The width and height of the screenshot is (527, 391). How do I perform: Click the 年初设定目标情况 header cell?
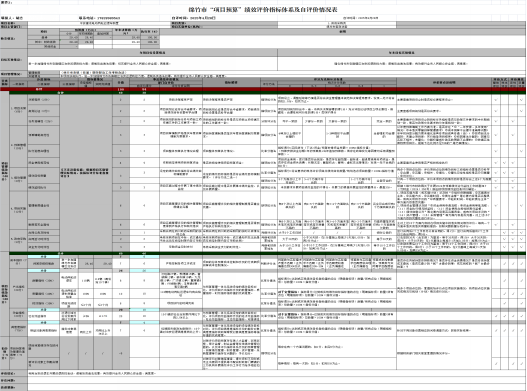153,53
